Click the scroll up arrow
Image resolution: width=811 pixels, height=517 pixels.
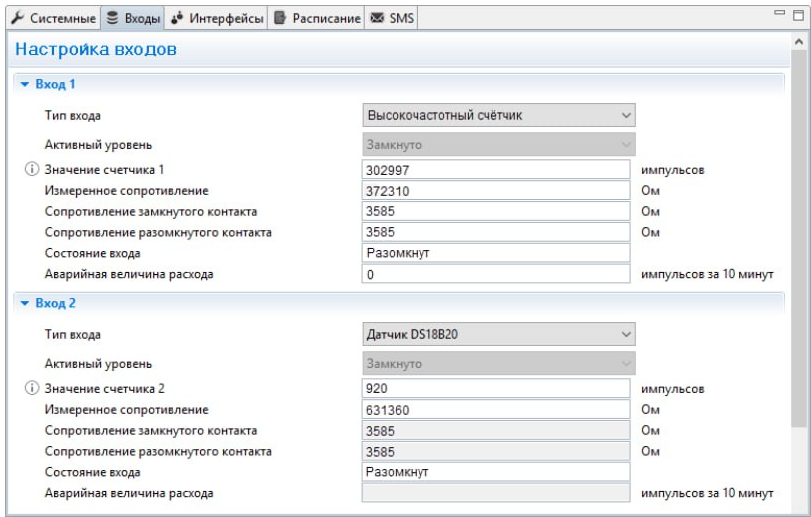(798, 42)
